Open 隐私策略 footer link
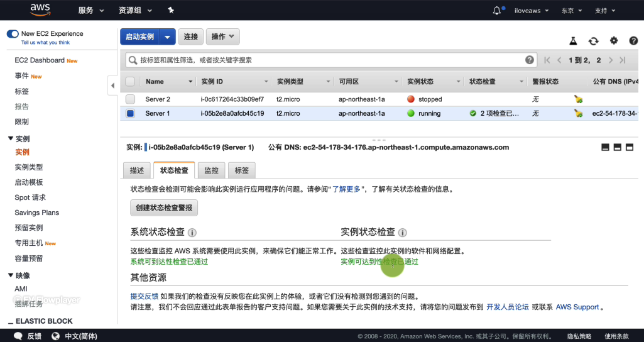644x342 pixels. point(579,336)
